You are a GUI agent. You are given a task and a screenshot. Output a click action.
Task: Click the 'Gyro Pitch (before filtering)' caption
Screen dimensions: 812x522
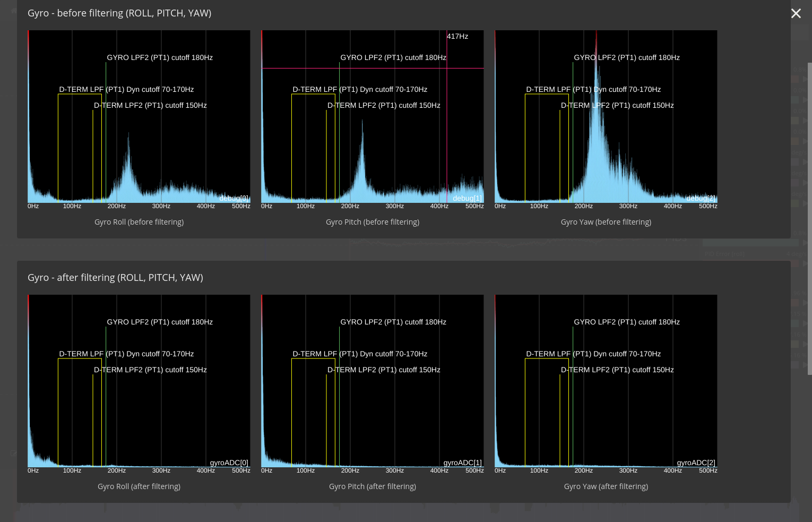point(373,222)
